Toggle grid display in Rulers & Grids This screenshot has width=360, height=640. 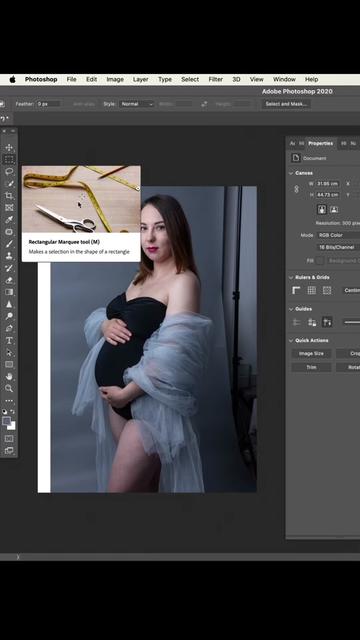pos(312,290)
